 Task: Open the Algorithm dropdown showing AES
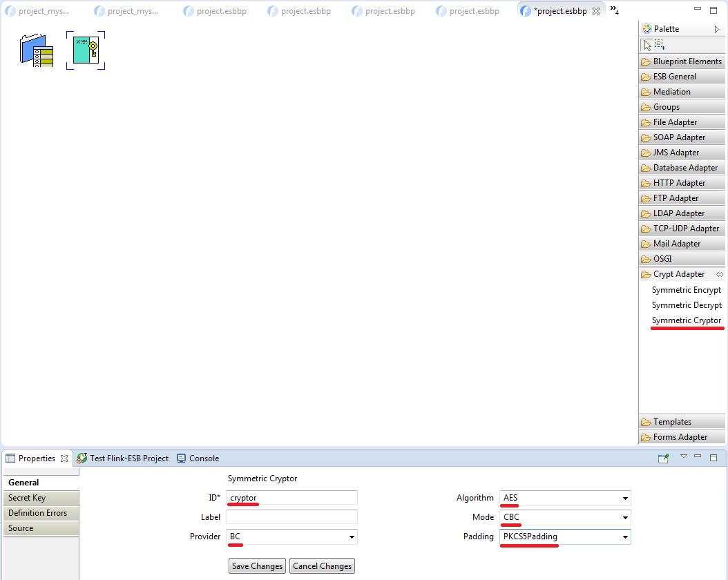click(624, 498)
